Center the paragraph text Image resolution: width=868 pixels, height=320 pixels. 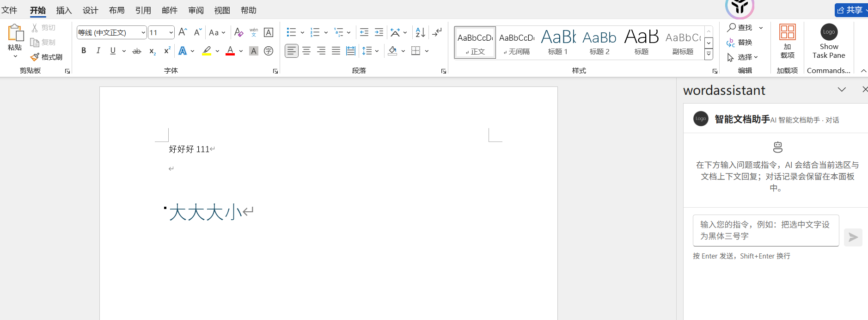(306, 51)
